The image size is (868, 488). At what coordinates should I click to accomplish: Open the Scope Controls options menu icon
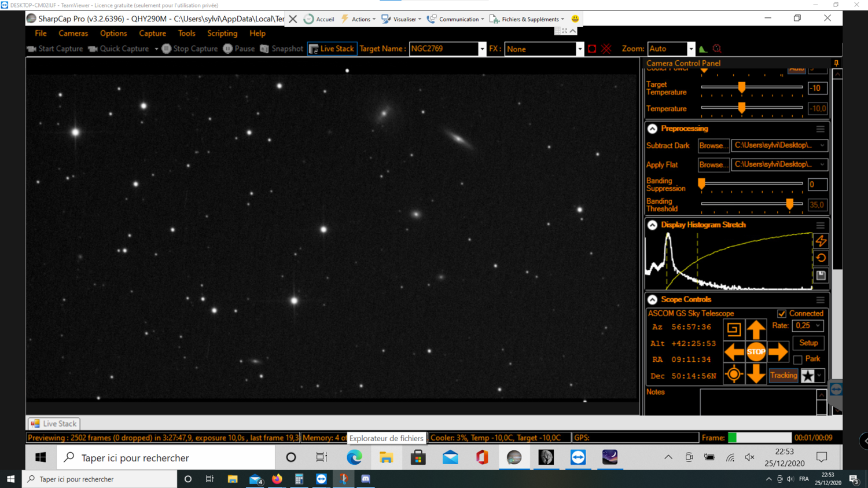click(x=820, y=300)
